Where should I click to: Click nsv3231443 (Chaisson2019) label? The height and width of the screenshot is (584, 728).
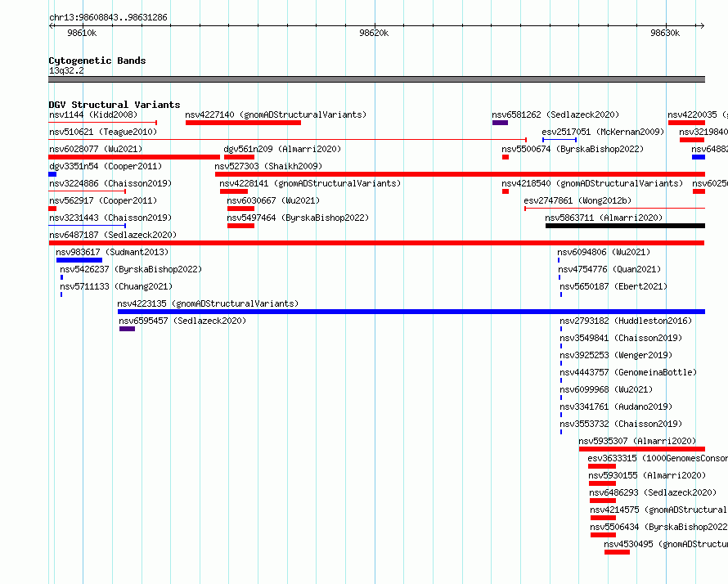[110, 218]
